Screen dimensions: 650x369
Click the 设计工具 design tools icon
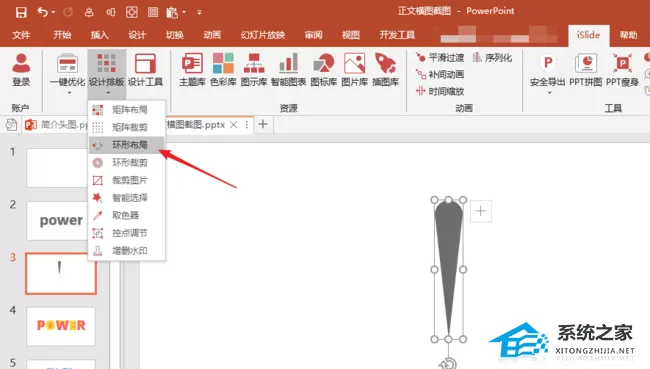146,64
